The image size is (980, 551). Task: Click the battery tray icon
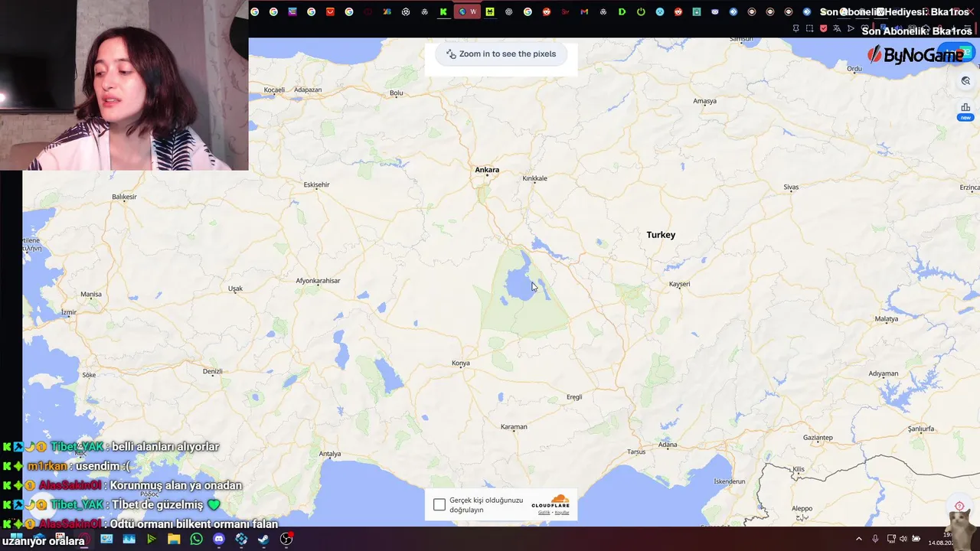click(916, 539)
